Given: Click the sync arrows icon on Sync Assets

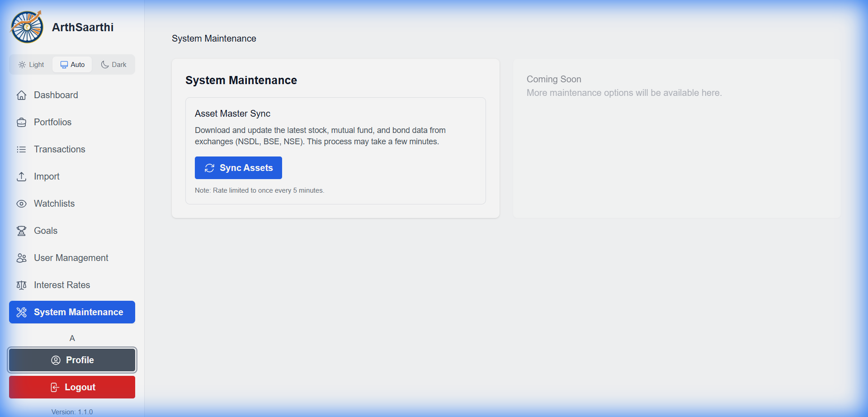Looking at the screenshot, I should point(209,168).
